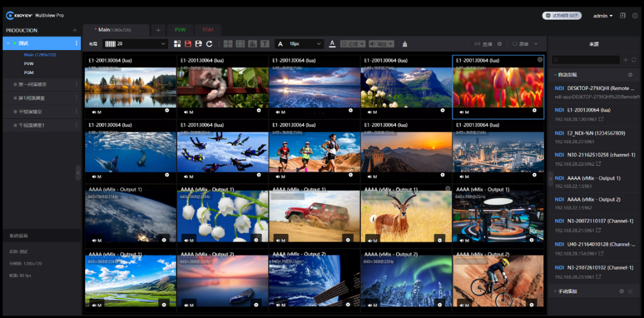The width and height of the screenshot is (644, 318).
Task: Open auto-discovery settings gear
Action: pos(630,75)
